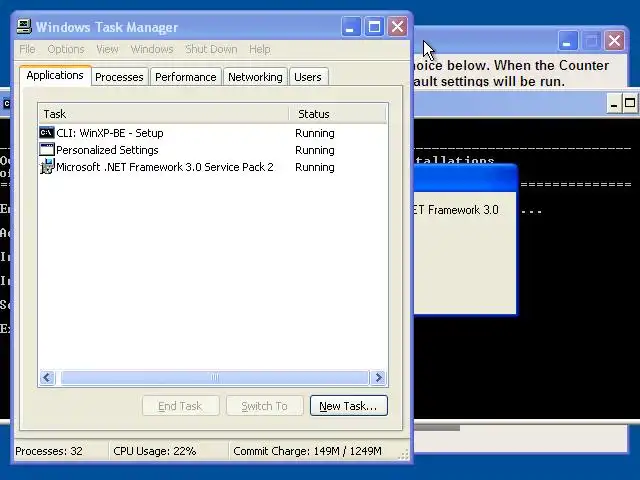This screenshot has width=640, height=480.
Task: Click the .NET Framework 3.0 installer dialog text
Action: click(x=456, y=210)
